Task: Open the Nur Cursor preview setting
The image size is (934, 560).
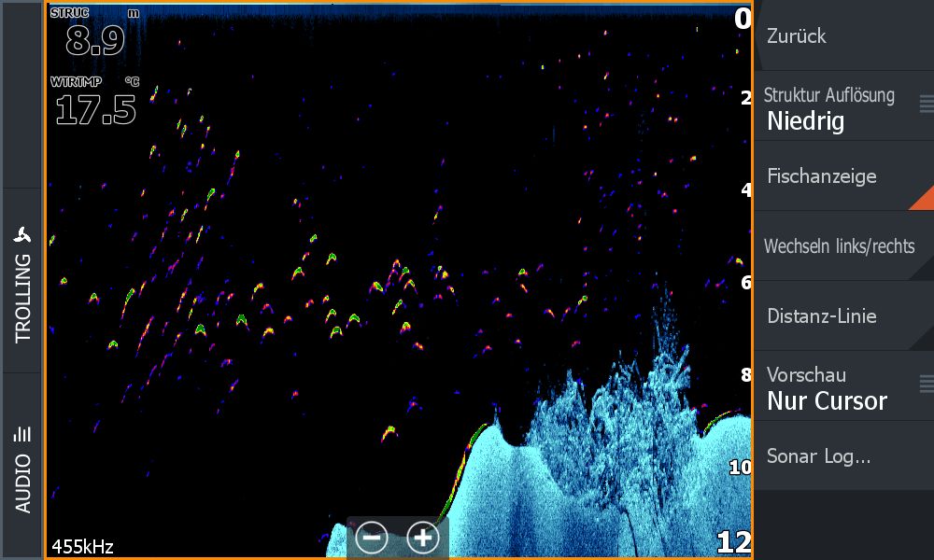Action: click(827, 401)
